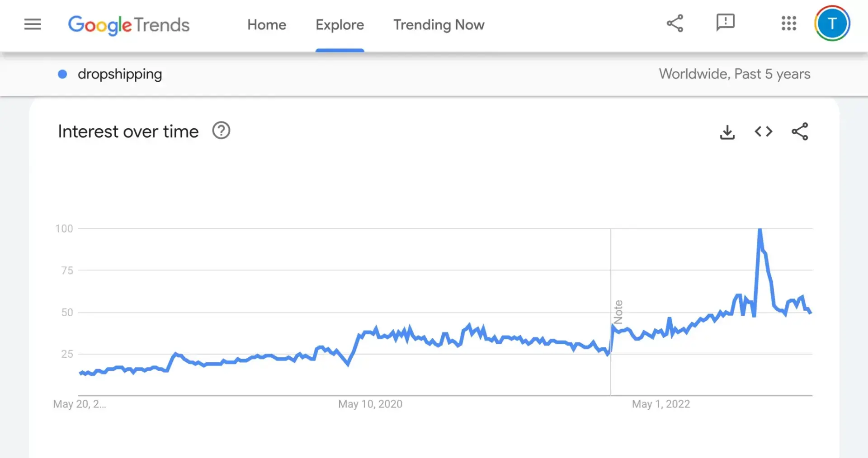
Task: Open the hamburger main menu
Action: [x=33, y=24]
